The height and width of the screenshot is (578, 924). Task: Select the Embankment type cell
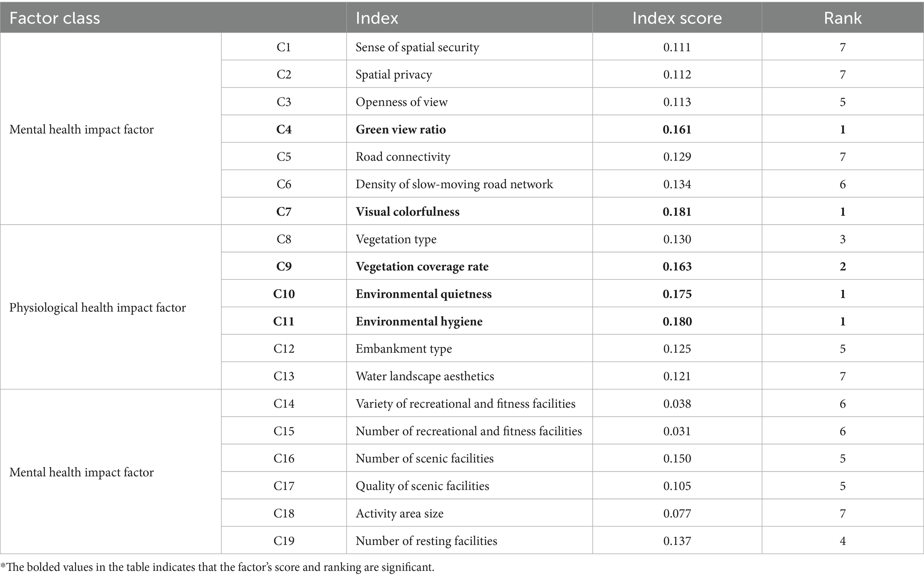click(404, 349)
